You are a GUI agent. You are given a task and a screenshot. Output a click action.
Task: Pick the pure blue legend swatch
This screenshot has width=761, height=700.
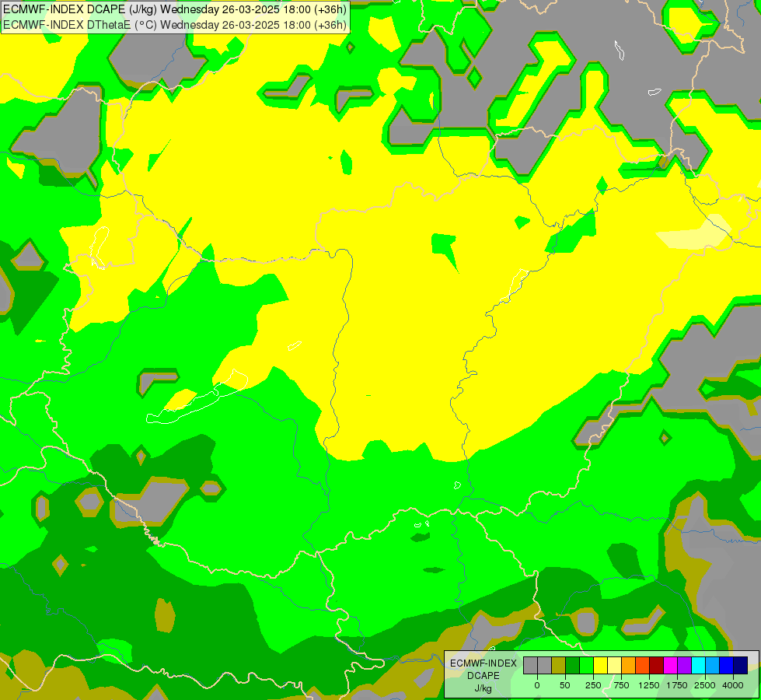(x=727, y=665)
